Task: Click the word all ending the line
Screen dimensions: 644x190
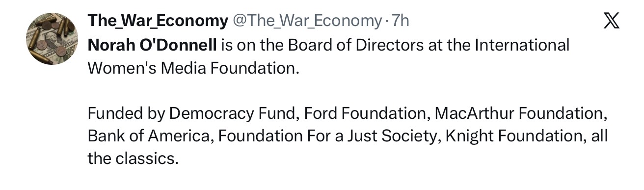Action: [599, 136]
